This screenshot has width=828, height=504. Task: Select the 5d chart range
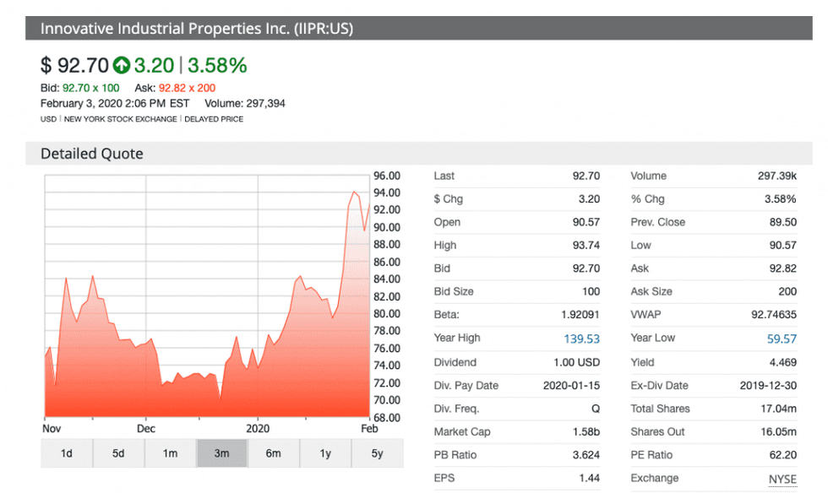pos(118,453)
